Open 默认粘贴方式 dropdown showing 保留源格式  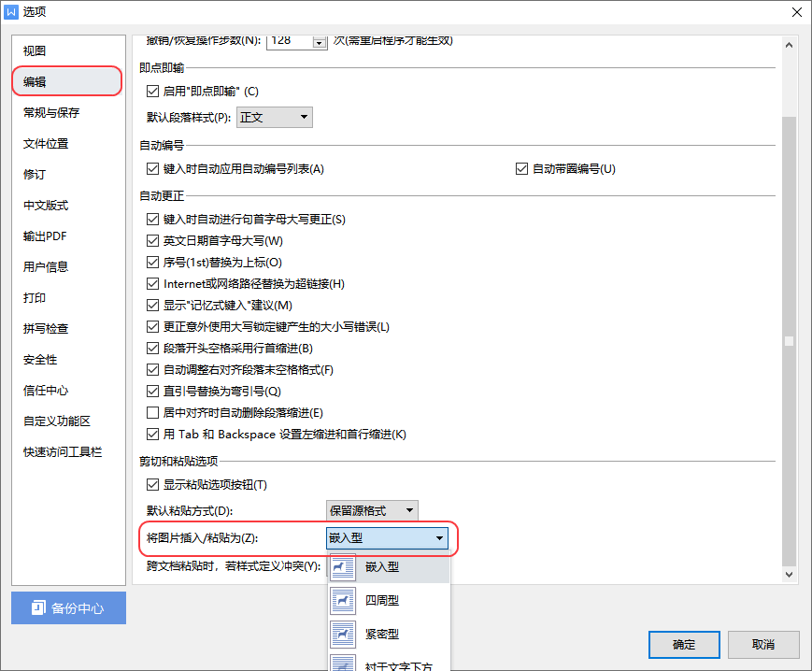(372, 510)
